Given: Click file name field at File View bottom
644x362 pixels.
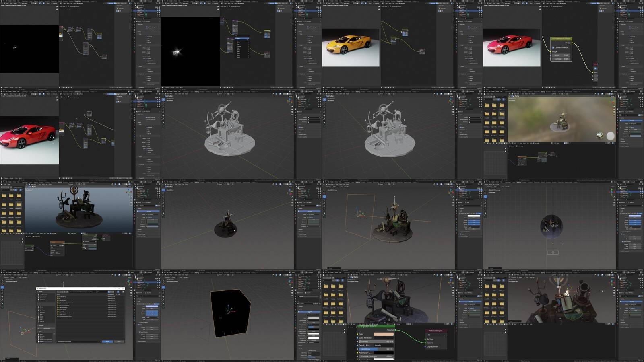Looking at the screenshot, I should (79, 341).
